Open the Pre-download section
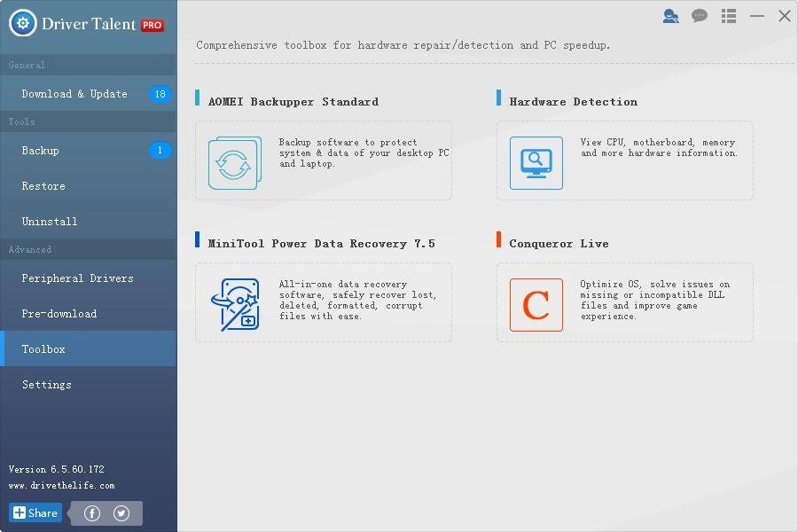Viewport: 798px width, 532px height. coord(88,314)
